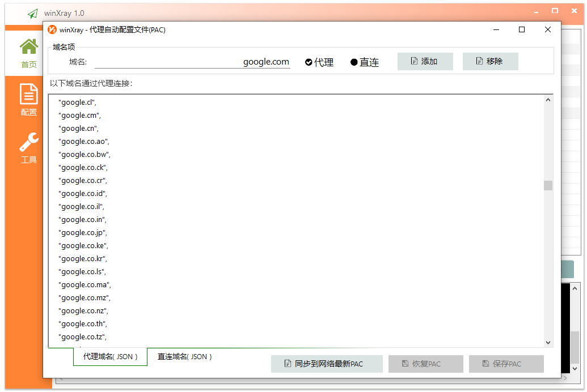587x392 pixels.
Task: Click the 保存PAC button
Action: (506, 364)
